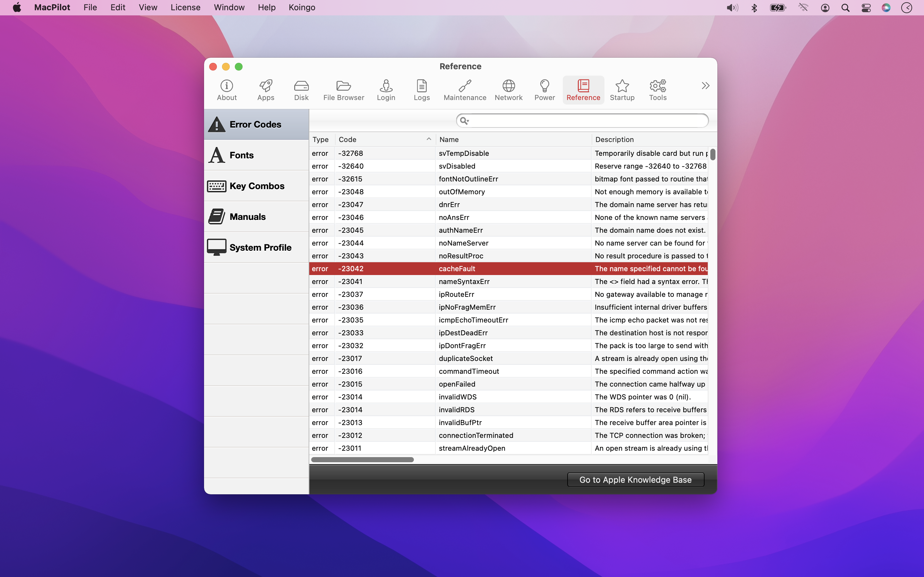The image size is (924, 577).
Task: Toggle sort order on Code column
Action: [384, 140]
